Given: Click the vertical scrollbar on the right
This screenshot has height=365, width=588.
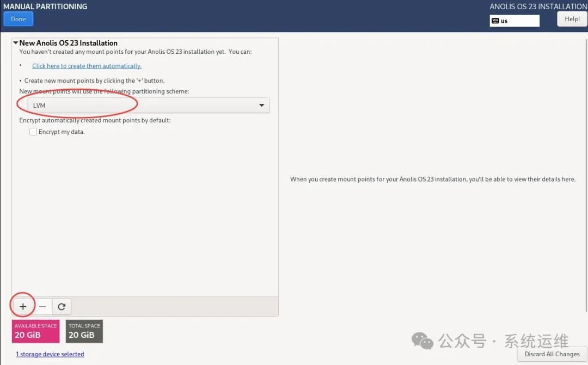Looking at the screenshot, I should click(586, 174).
